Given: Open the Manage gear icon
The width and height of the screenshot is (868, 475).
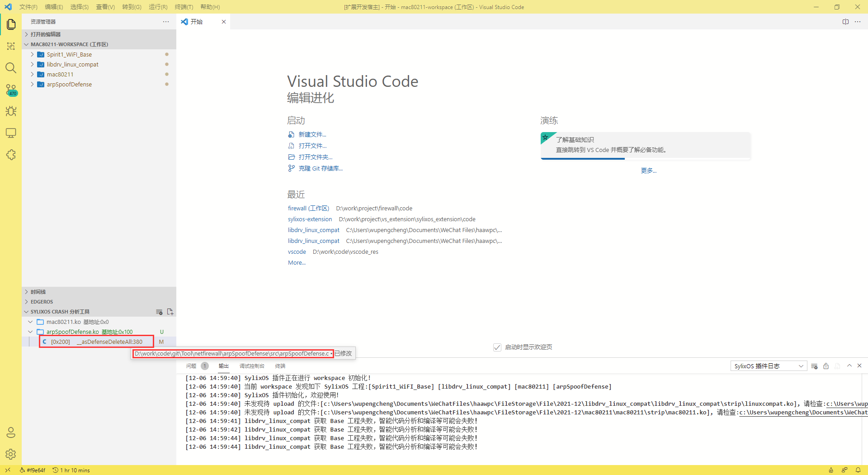Looking at the screenshot, I should pyautogui.click(x=11, y=454).
